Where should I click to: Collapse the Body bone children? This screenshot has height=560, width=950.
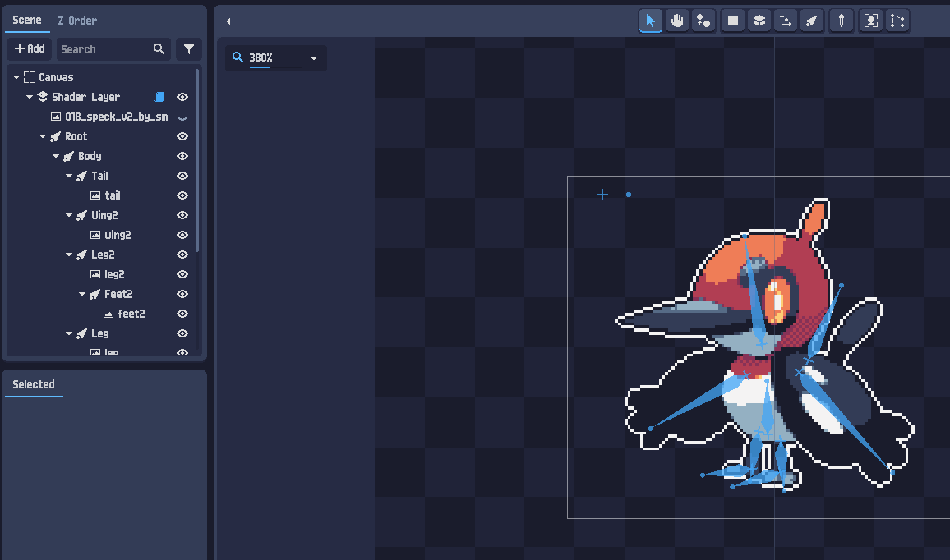[56, 156]
